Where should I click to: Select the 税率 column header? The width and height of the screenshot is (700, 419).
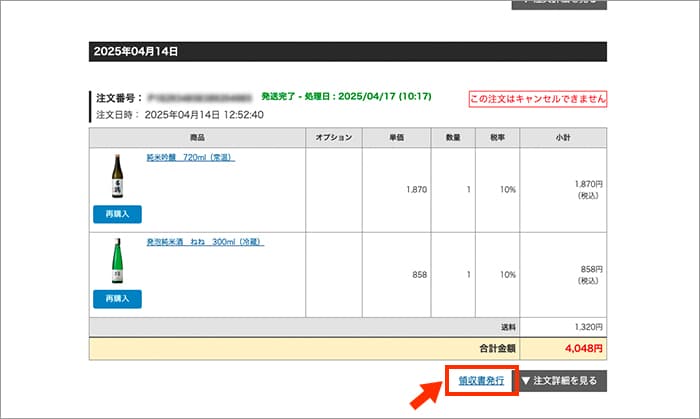497,137
